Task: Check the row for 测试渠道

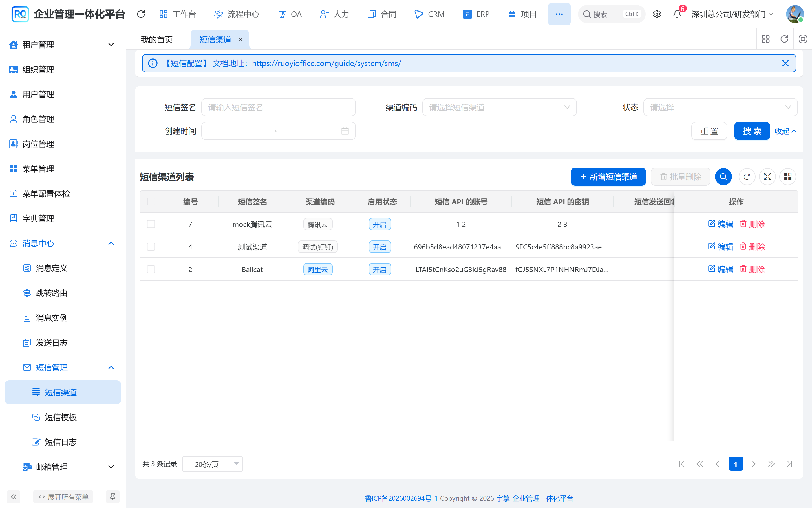Action: pyautogui.click(x=151, y=247)
